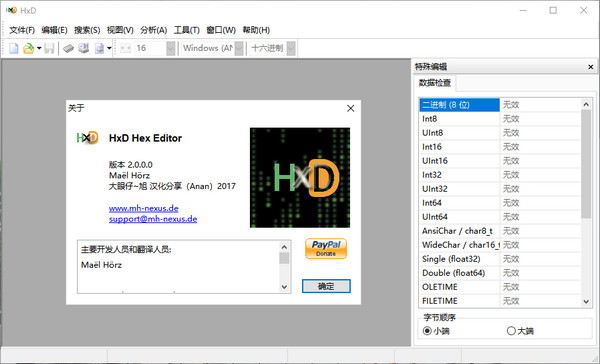The width and height of the screenshot is (600, 364).
Task: Select the UInt16 row
Action: 500,161
